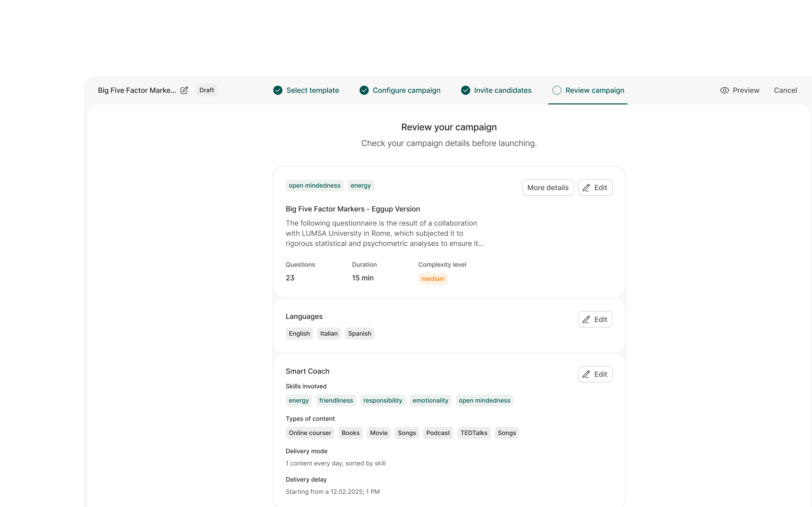812x507 pixels.
Task: Cancel the campaign creation
Action: [x=785, y=90]
